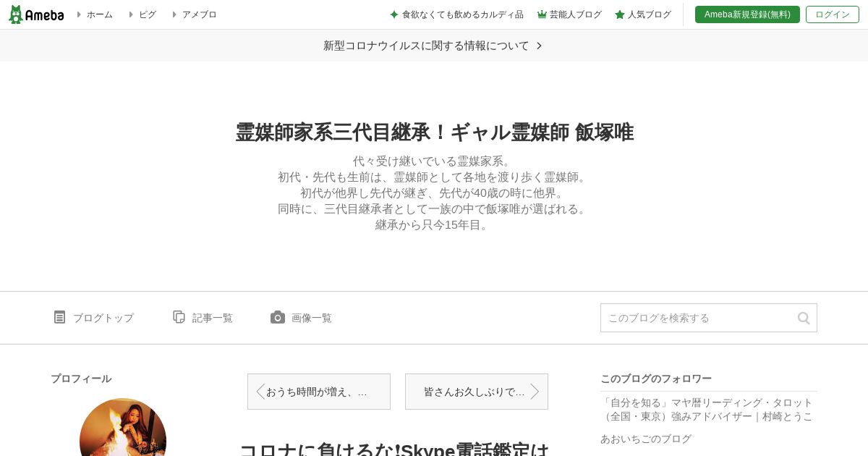Click the right chevron on the next-post button
868x456 pixels.
click(535, 392)
